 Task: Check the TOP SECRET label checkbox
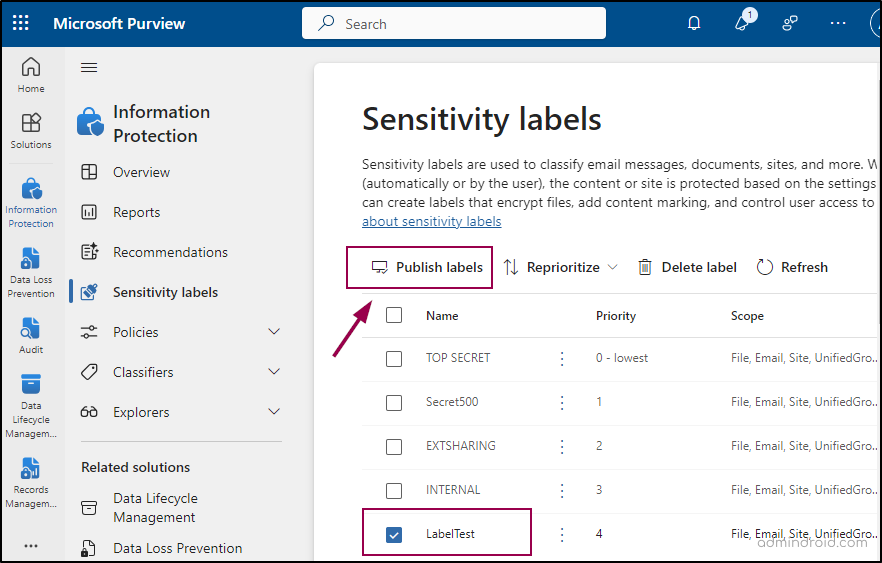[x=394, y=358]
